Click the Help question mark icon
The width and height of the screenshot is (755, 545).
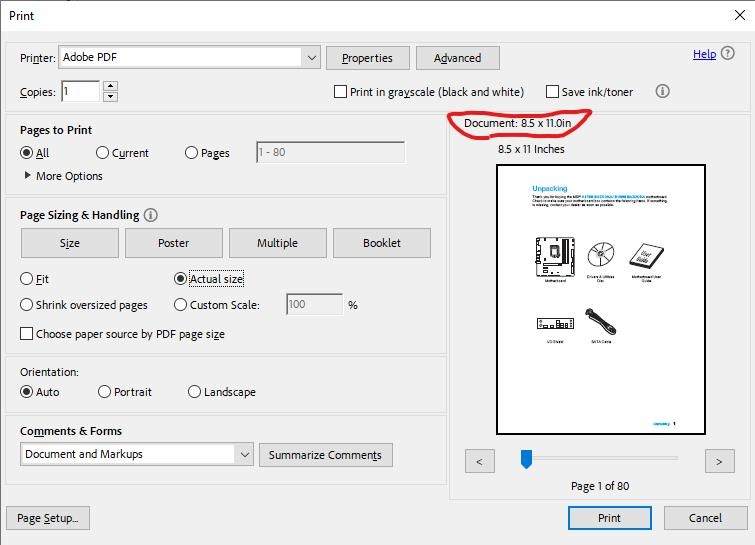click(728, 53)
